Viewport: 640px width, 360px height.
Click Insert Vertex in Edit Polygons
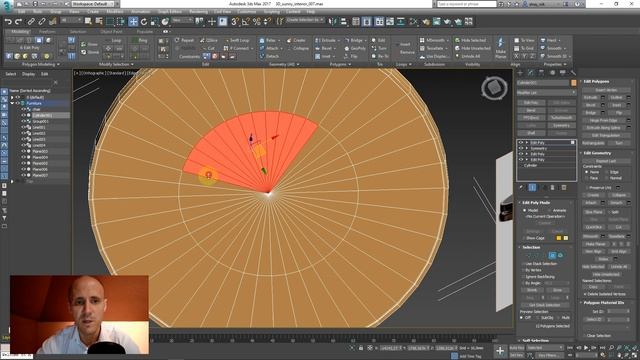pyautogui.click(x=606, y=90)
